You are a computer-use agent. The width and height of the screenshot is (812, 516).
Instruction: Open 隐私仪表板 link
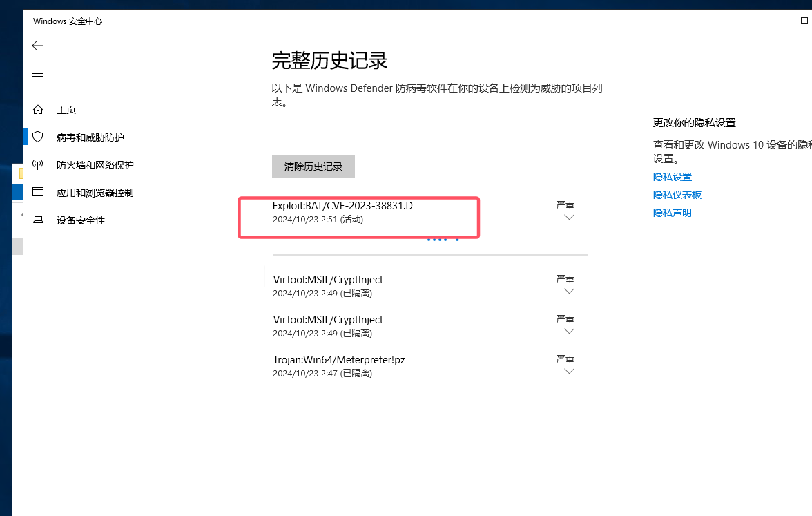coord(677,195)
